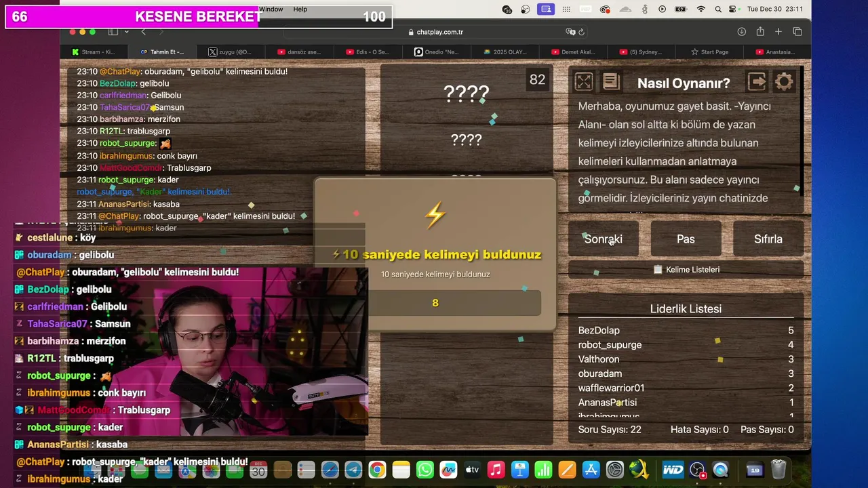Open a new Safari tab with plus icon
Screen dimensions: 868x488
click(778, 32)
